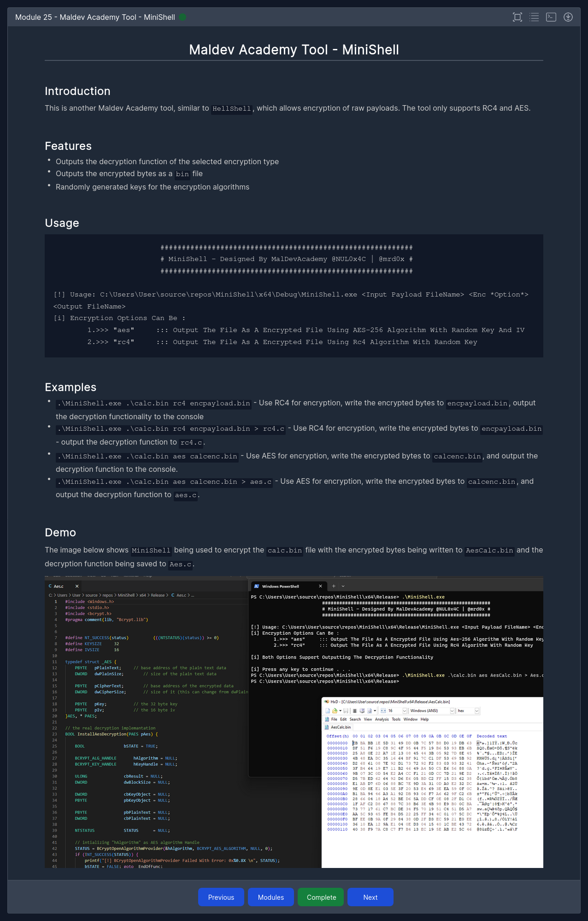Click the 'bin' inline code in Features
Image resolution: width=588 pixels, height=921 pixels.
pos(182,174)
